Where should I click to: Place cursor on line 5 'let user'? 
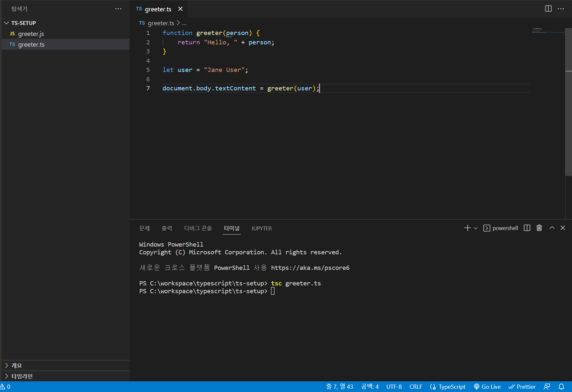177,70
